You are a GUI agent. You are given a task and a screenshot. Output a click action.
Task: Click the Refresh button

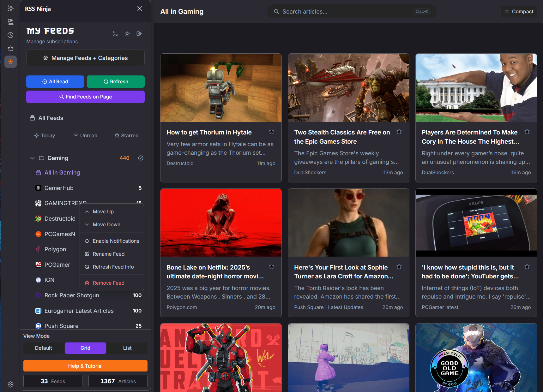coord(116,81)
